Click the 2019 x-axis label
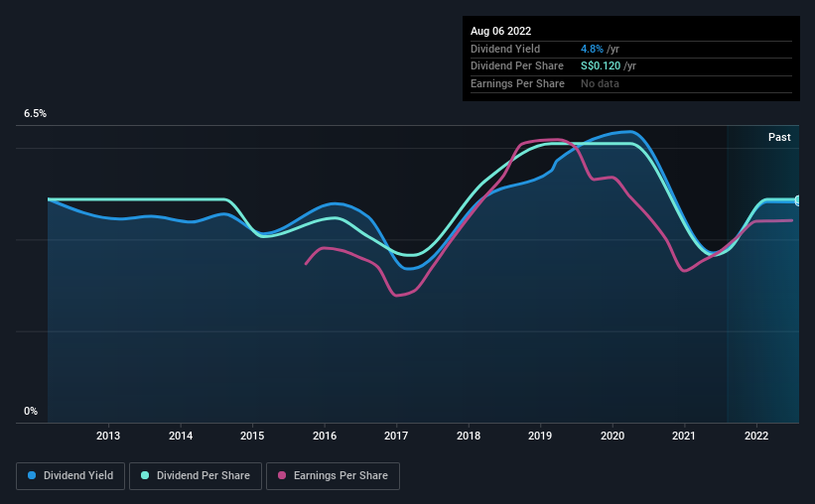The width and height of the screenshot is (815, 504). (540, 436)
